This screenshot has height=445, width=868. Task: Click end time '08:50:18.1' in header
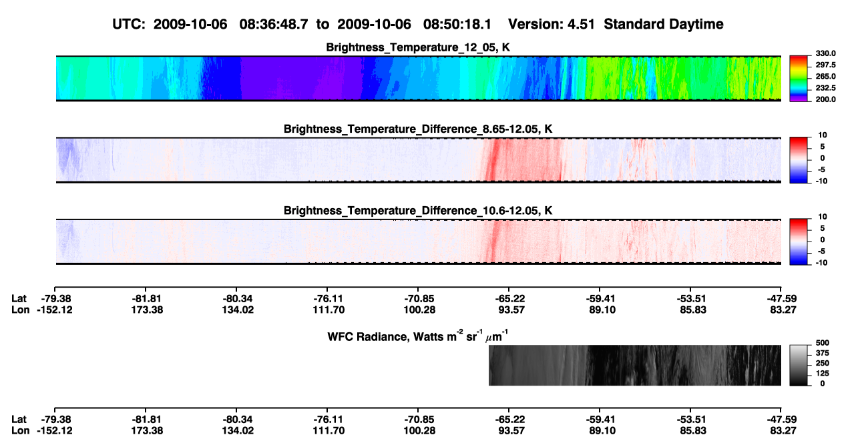coord(457,25)
